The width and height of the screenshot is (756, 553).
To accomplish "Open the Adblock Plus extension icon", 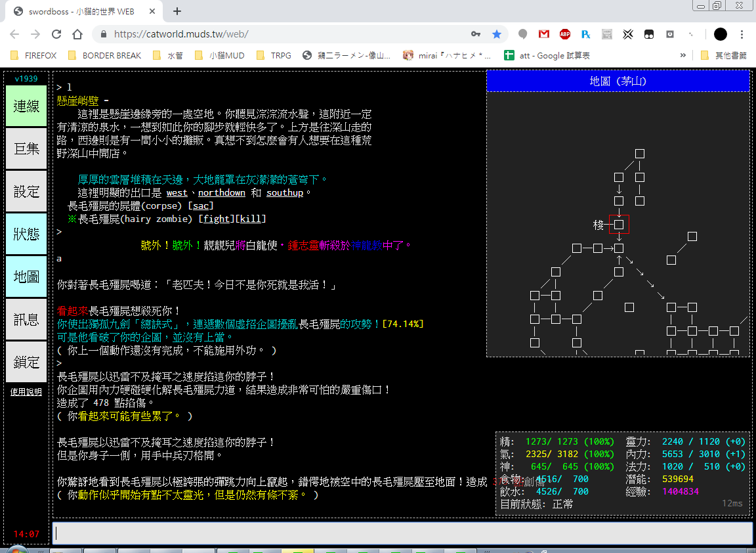I will (565, 34).
